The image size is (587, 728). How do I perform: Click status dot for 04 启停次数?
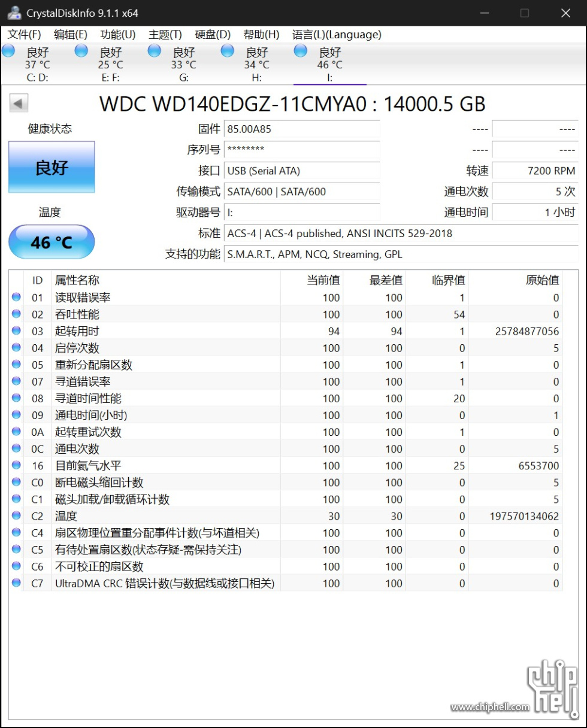(16, 347)
